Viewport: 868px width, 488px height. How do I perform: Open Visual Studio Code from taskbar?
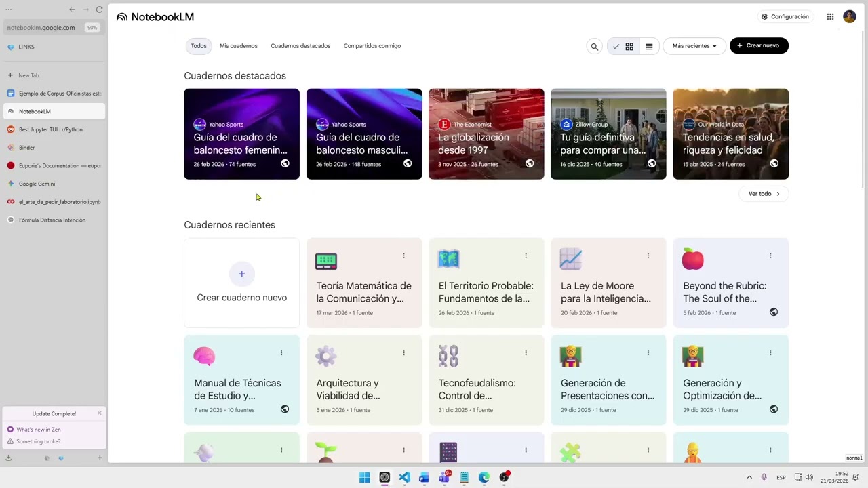[404, 478]
